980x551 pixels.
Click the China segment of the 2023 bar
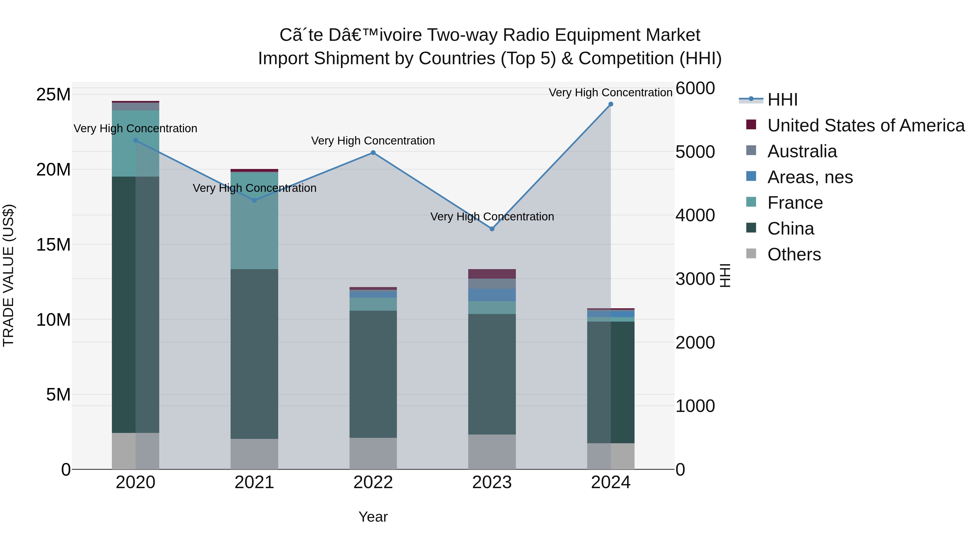pyautogui.click(x=492, y=374)
